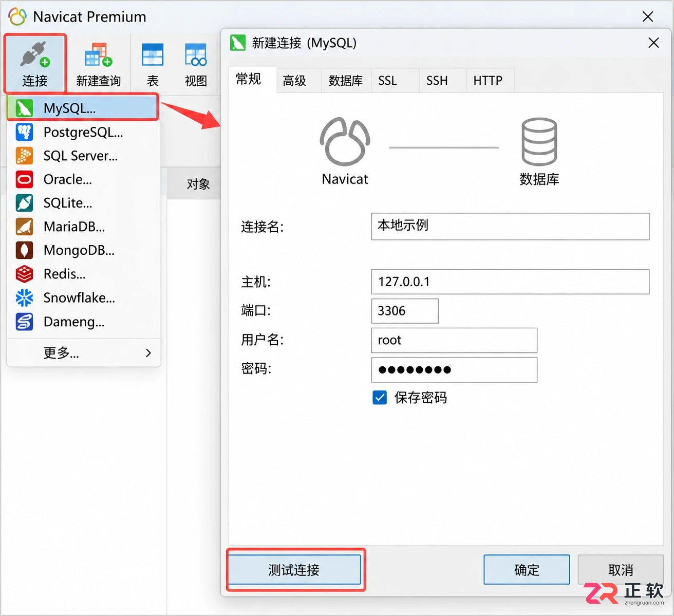Expand the 更多... submenu arrow
Viewport: 674px width, 616px height.
tap(148, 353)
